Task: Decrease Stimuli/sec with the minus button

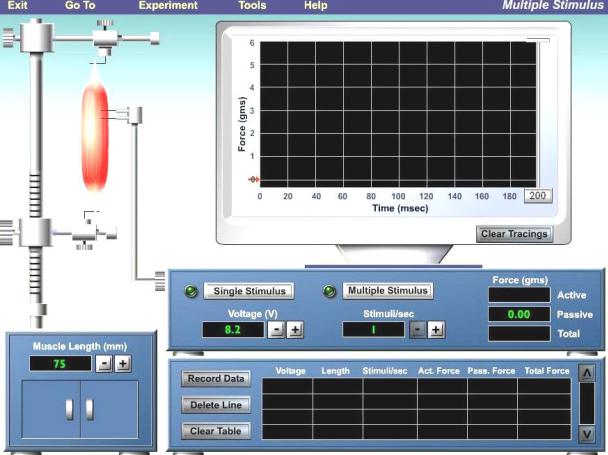Action: [418, 330]
